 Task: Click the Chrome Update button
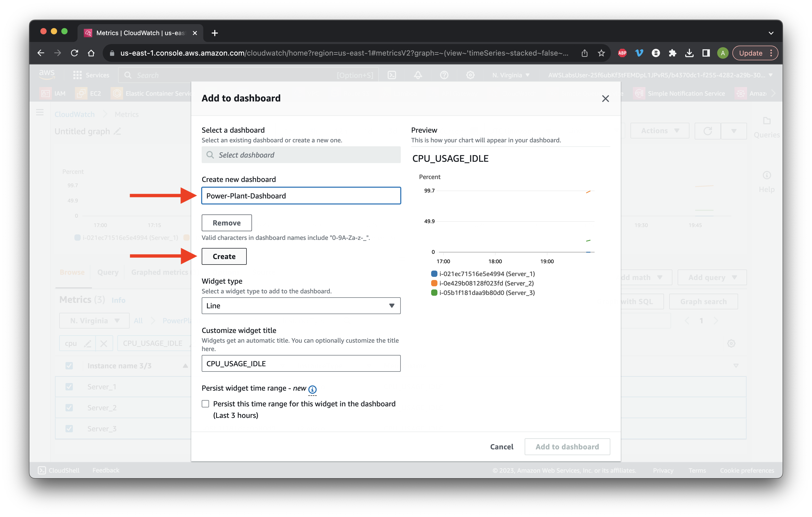pyautogui.click(x=755, y=53)
